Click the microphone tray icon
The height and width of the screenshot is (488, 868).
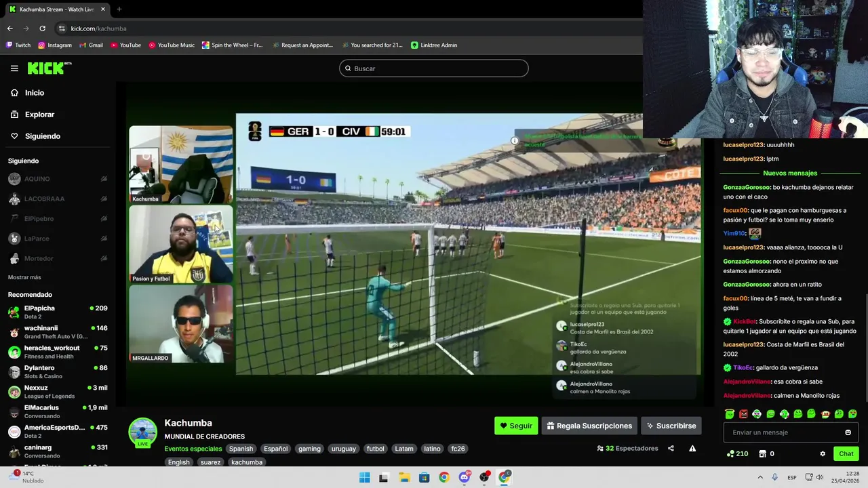774,477
